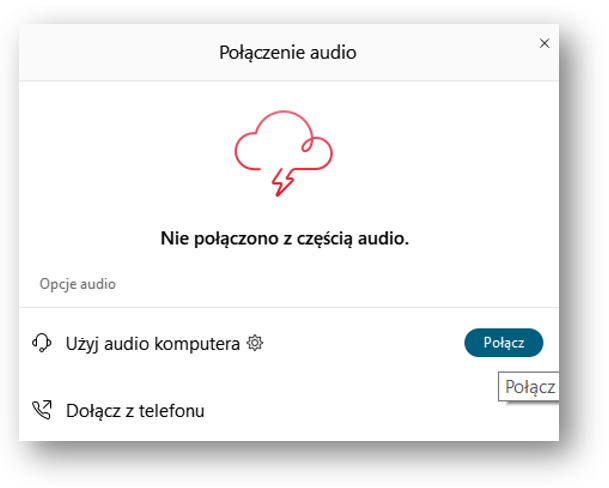Click the headset icon beside computer audio
The width and height of the screenshot is (609, 488).
click(42, 343)
